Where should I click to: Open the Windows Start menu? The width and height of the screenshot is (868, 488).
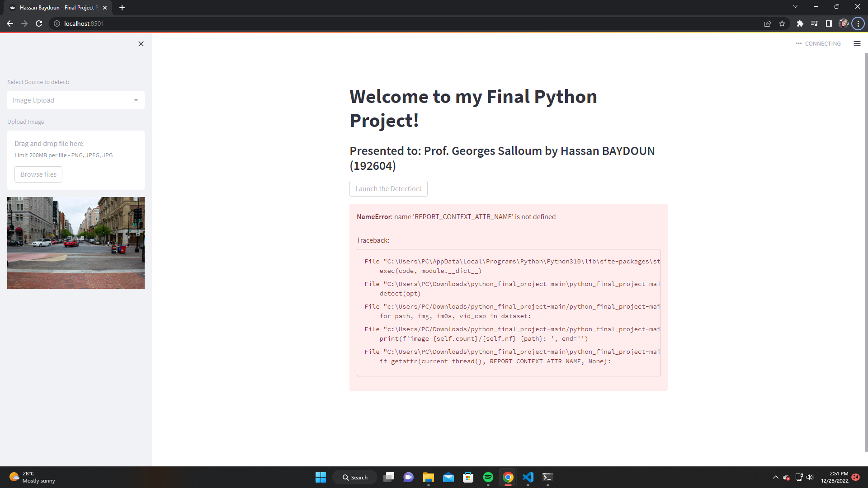click(x=321, y=477)
